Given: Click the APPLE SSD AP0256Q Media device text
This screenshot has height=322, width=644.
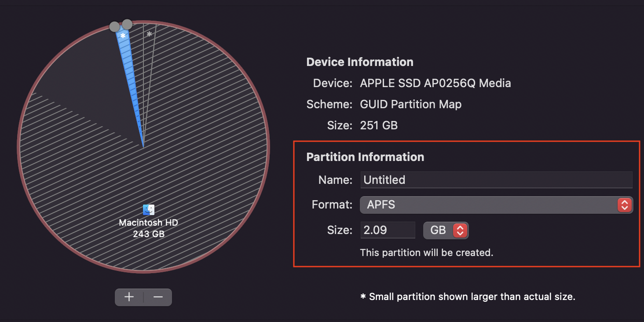Looking at the screenshot, I should 435,83.
